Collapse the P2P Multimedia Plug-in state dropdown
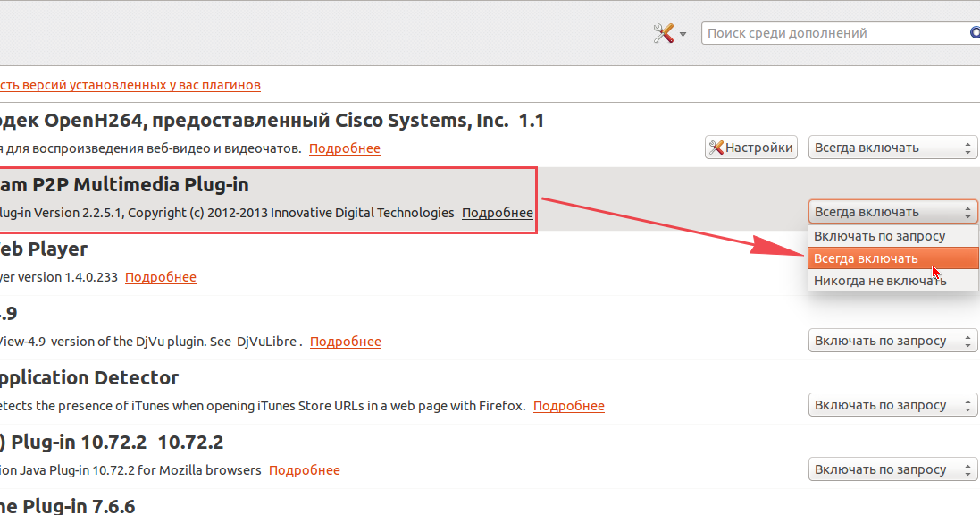980x515 pixels. [x=892, y=212]
